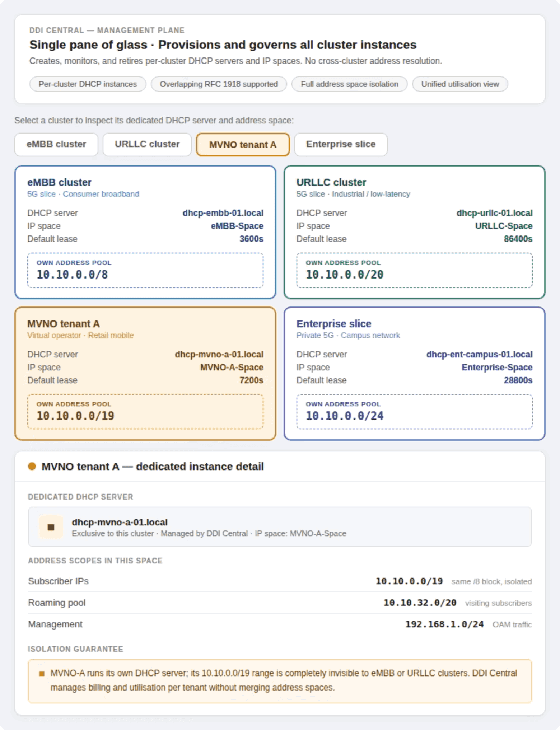Click dhcp-urllc-01.local server name
Viewport: 560px width, 730px height.
coord(494,213)
